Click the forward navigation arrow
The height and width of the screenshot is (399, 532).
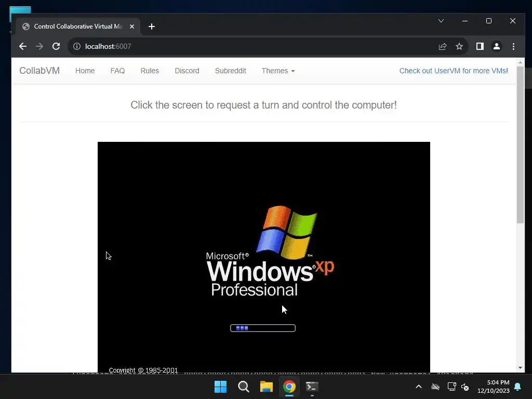39,46
